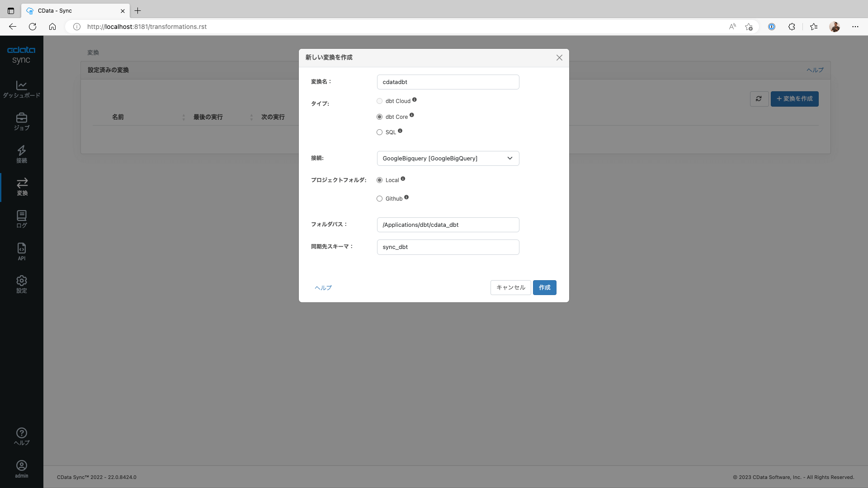Click the info icon beside Github option
The image size is (868, 488).
tap(406, 197)
